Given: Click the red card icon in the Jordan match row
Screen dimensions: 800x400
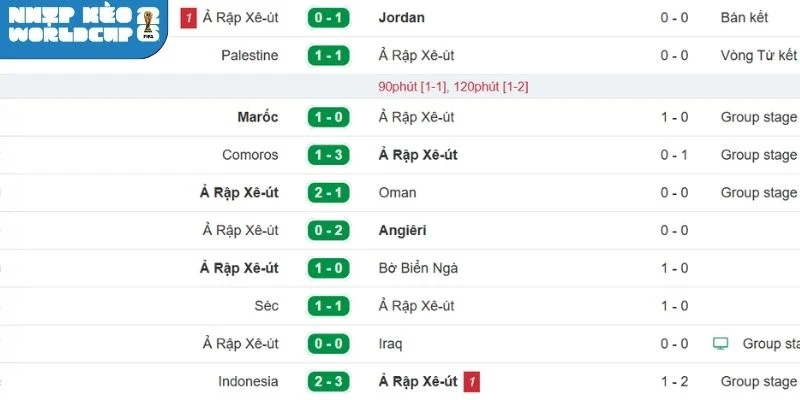Looking at the screenshot, I should (x=187, y=17).
